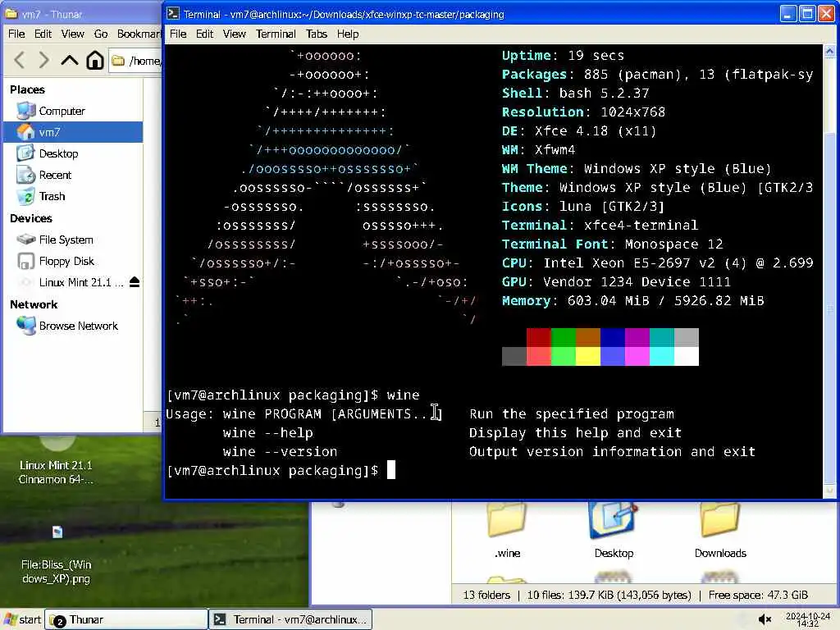Click the 'Terminal Font: Monospace 12' line
Screen dimensions: 840x630
click(612, 244)
